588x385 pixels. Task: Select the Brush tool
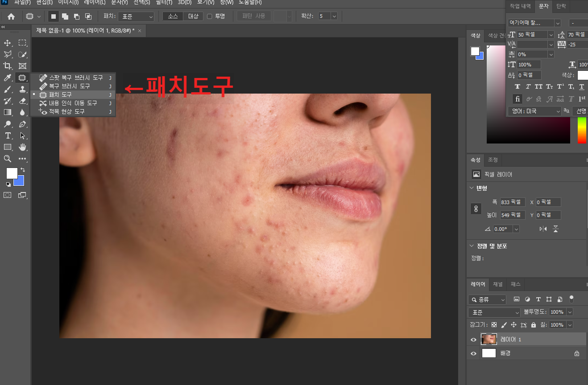click(x=8, y=89)
